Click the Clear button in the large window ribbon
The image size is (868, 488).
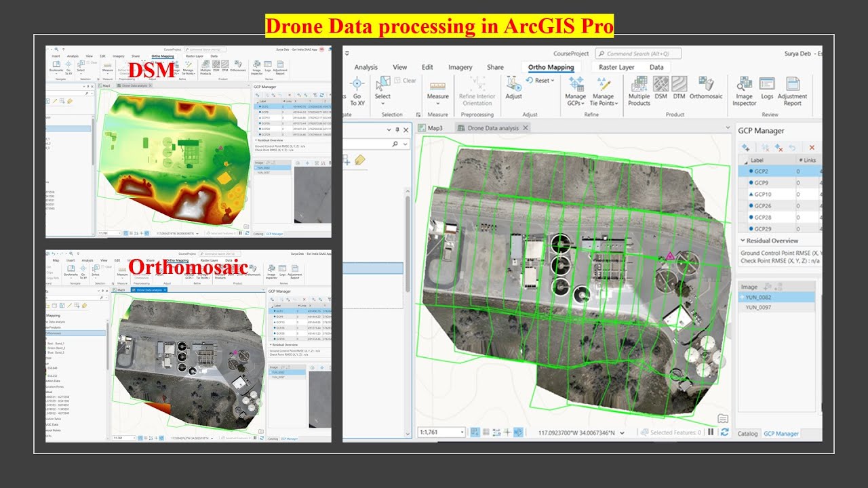click(405, 80)
